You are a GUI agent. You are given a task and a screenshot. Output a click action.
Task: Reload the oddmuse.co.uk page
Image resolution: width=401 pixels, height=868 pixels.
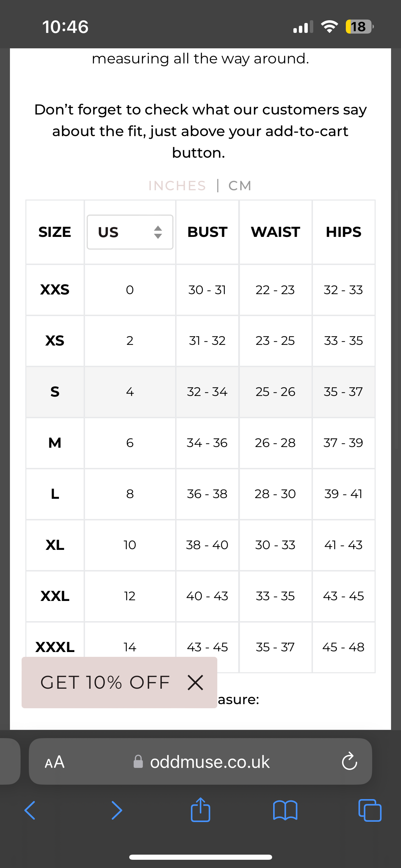tap(349, 761)
